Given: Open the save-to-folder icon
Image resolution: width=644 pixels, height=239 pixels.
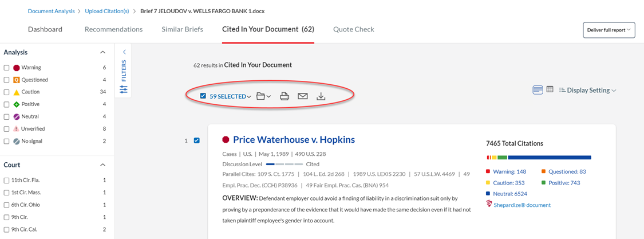Looking at the screenshot, I should click(x=260, y=96).
